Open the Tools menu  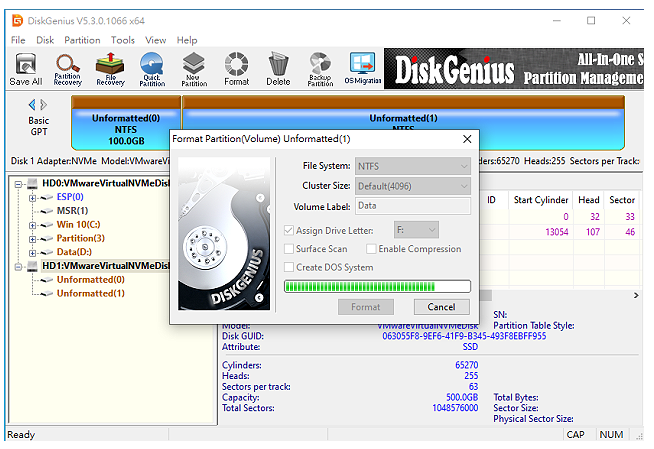tap(123, 40)
